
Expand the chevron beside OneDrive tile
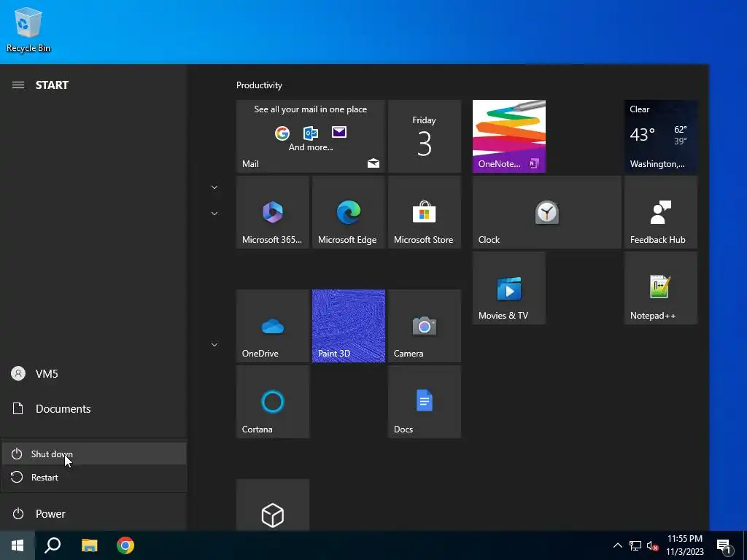pyautogui.click(x=214, y=344)
